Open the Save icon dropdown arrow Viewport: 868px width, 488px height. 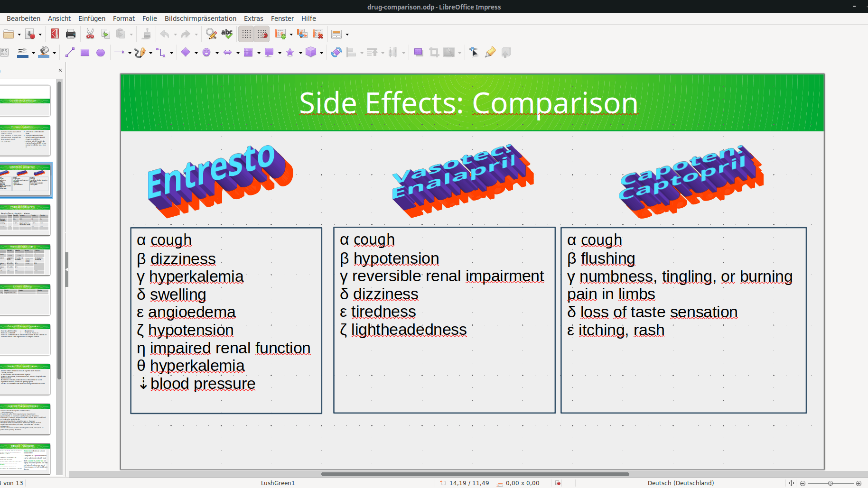point(40,35)
